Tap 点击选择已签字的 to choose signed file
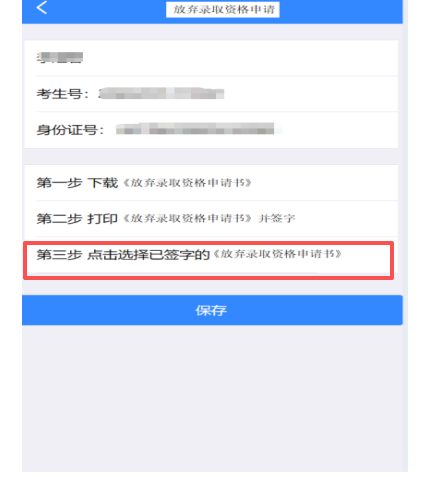This screenshot has width=427, height=477. (x=148, y=254)
